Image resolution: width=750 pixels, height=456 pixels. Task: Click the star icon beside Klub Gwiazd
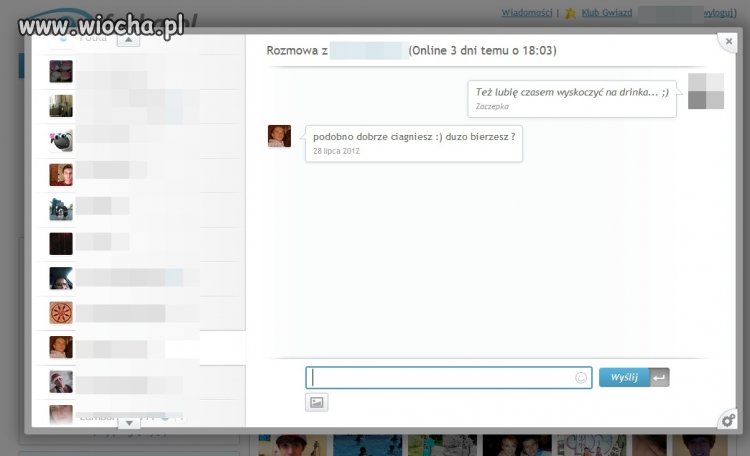click(570, 13)
